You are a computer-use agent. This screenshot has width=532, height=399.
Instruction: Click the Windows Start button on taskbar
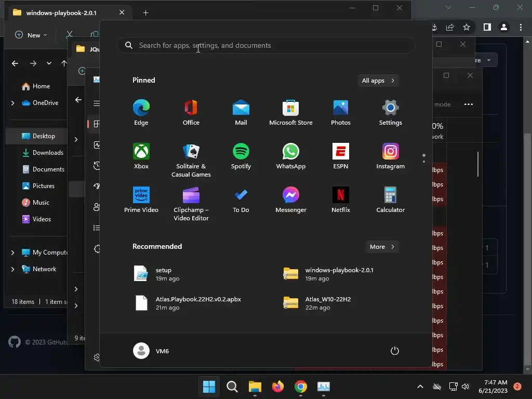209,387
